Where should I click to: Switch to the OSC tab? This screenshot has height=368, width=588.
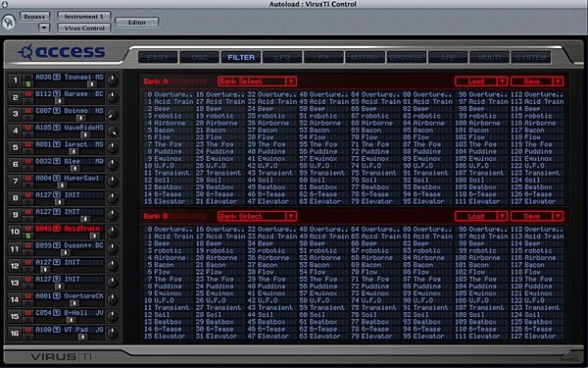tap(200, 58)
